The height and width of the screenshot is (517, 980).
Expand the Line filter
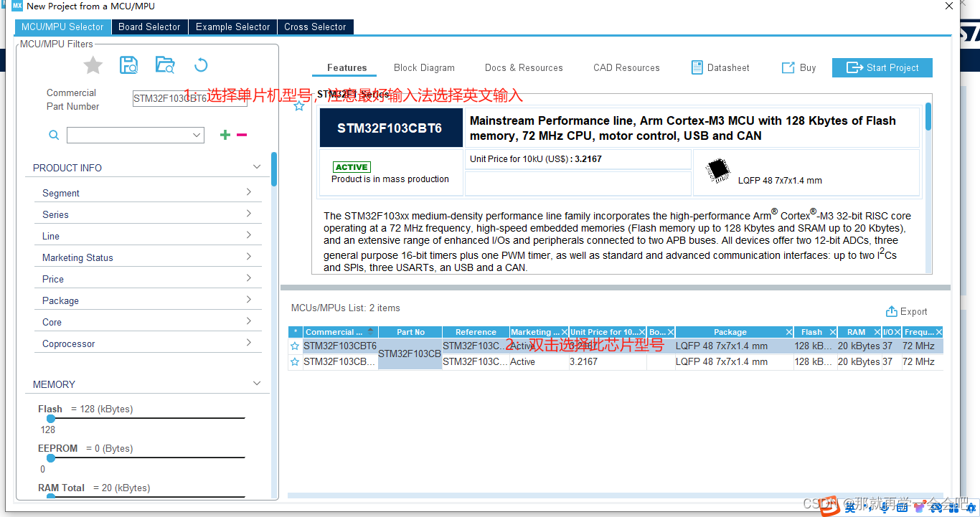pyautogui.click(x=249, y=235)
